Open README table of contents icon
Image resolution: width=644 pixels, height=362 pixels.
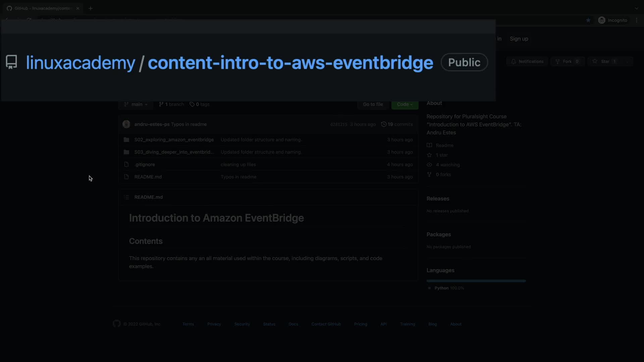point(126,197)
